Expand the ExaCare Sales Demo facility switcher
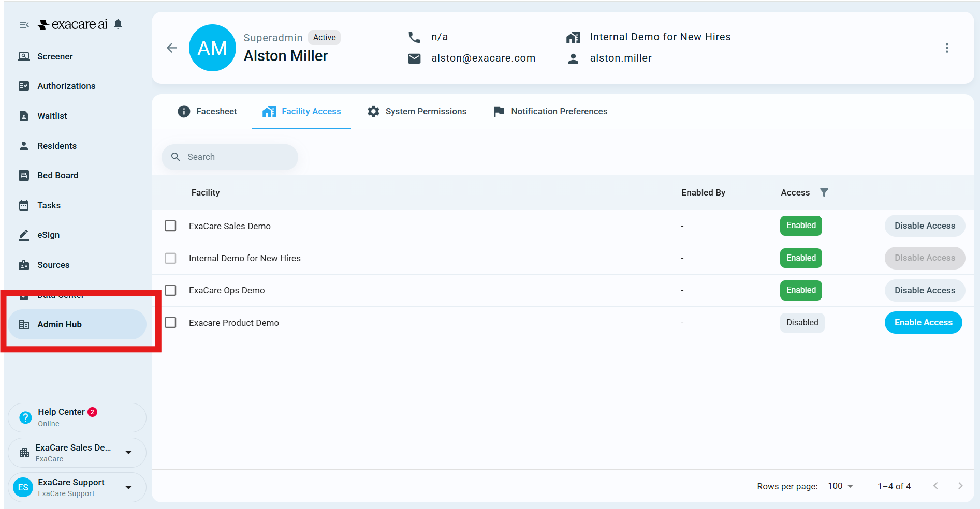Viewport: 980px width, 509px height. click(x=77, y=453)
